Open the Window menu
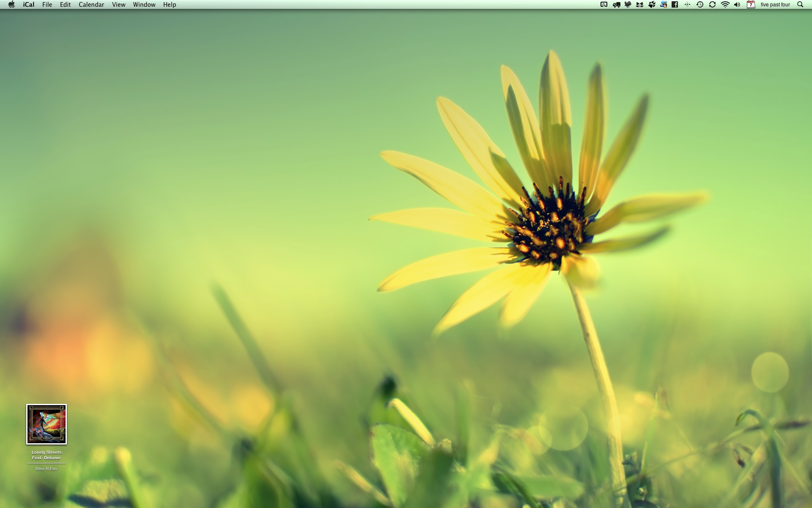 [x=144, y=5]
